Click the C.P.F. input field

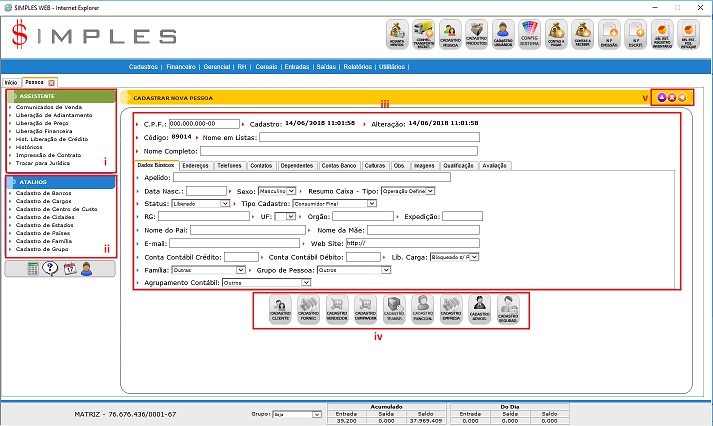[x=205, y=124]
